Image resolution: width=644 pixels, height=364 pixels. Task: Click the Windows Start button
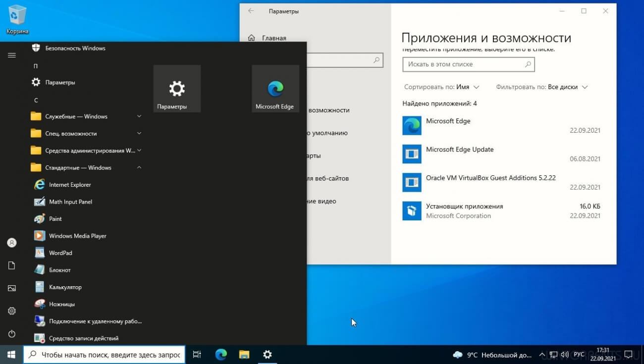pos(11,355)
